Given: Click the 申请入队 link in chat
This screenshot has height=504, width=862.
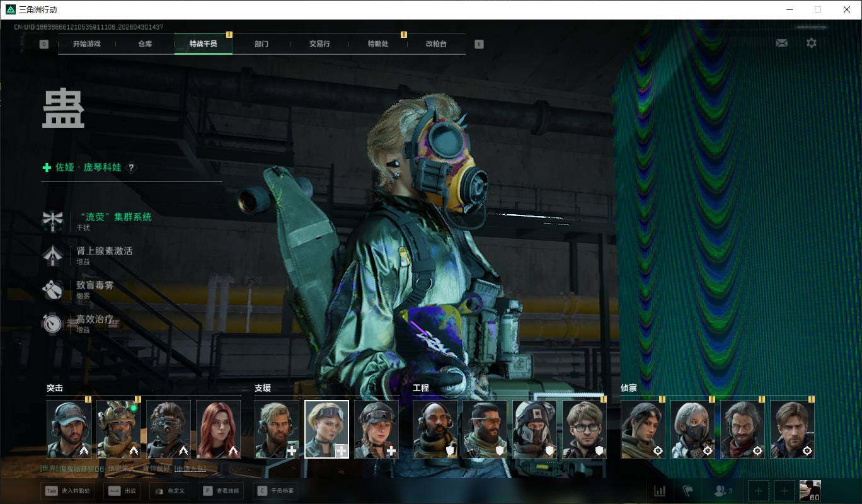Looking at the screenshot, I should tap(190, 469).
